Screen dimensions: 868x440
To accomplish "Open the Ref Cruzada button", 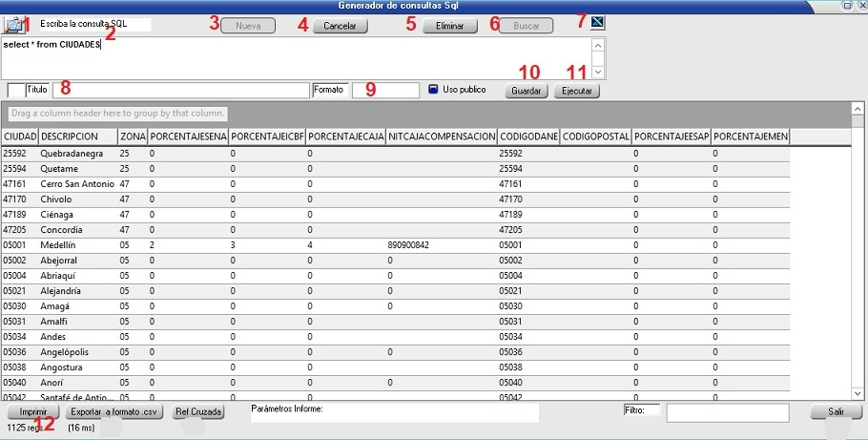I will [x=197, y=412].
